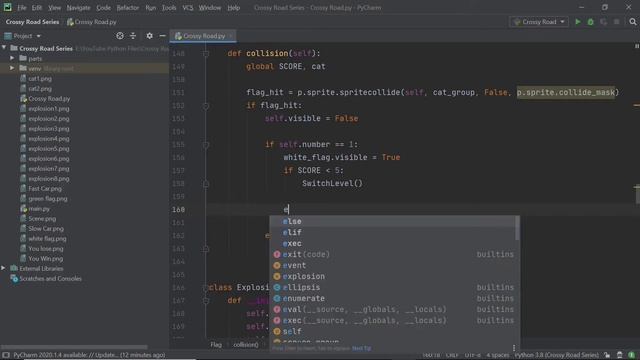Expand the parts folder
Image resolution: width=640 pixels, height=360 pixels.
[12, 58]
